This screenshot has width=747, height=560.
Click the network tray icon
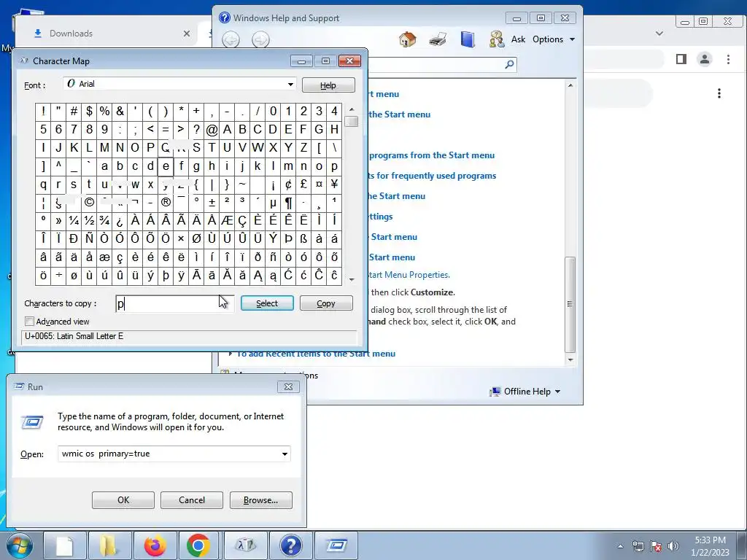pos(638,546)
